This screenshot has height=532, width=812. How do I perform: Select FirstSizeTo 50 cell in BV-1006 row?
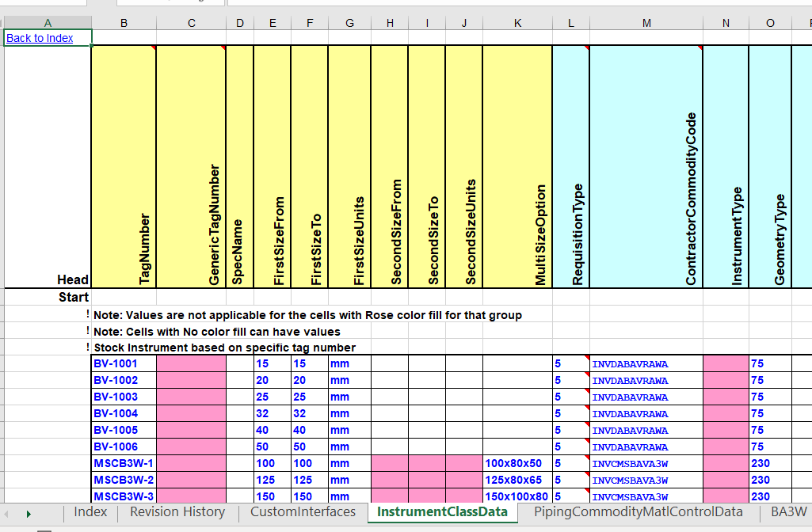(x=310, y=446)
